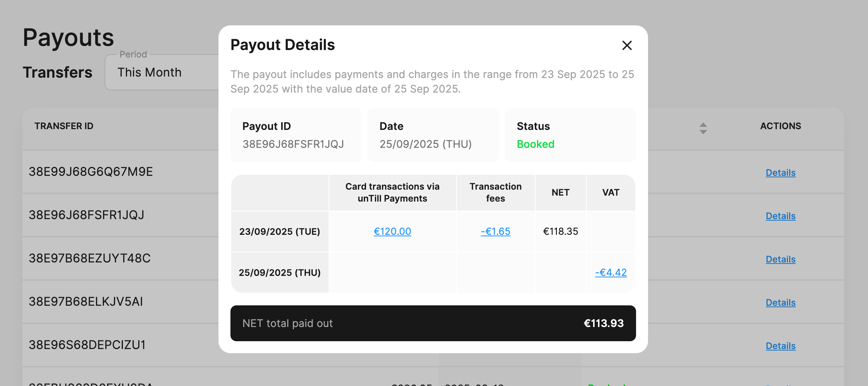868x386 pixels.
Task: Select transfer row 38E99J68G6Q67M9E
Action: coord(91,172)
